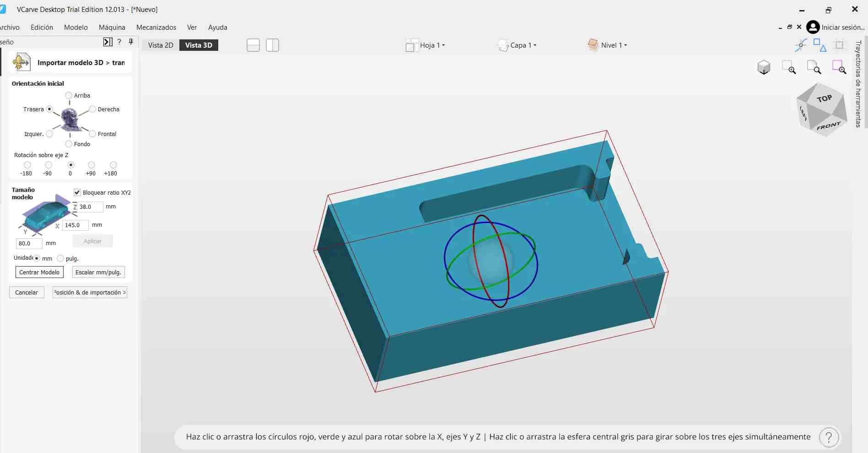
Task: Click the FRONT face of view cube
Action: tap(829, 126)
